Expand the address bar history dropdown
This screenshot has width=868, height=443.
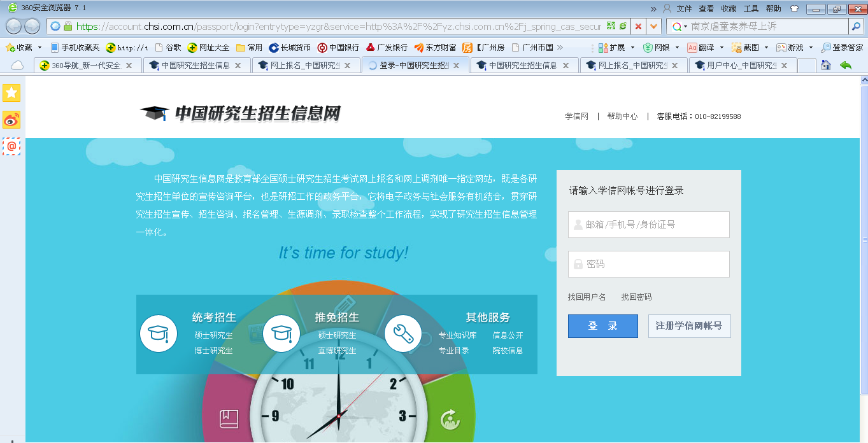click(x=653, y=26)
